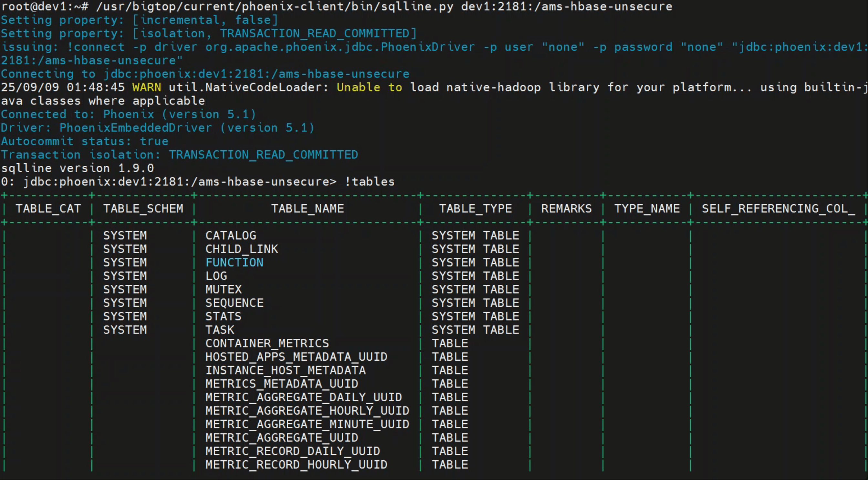Image resolution: width=868 pixels, height=480 pixels.
Task: Click the yellow Unable to text
Action: point(370,87)
